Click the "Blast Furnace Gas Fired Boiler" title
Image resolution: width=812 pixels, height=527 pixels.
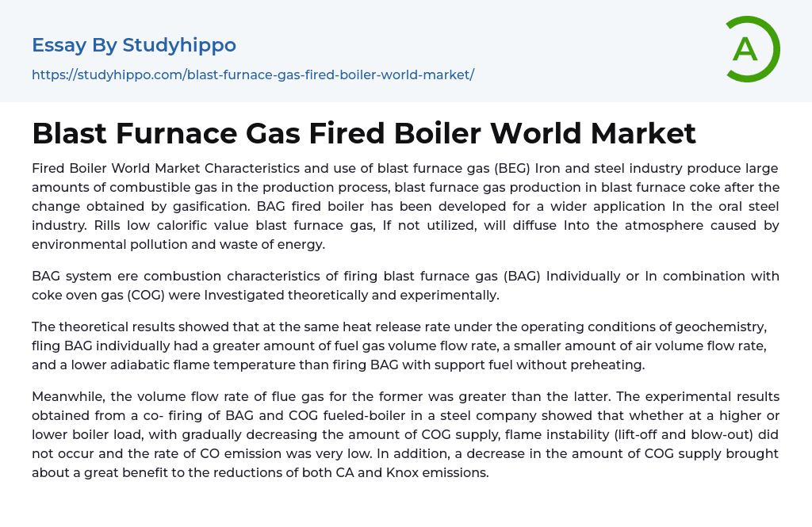pos(364,133)
